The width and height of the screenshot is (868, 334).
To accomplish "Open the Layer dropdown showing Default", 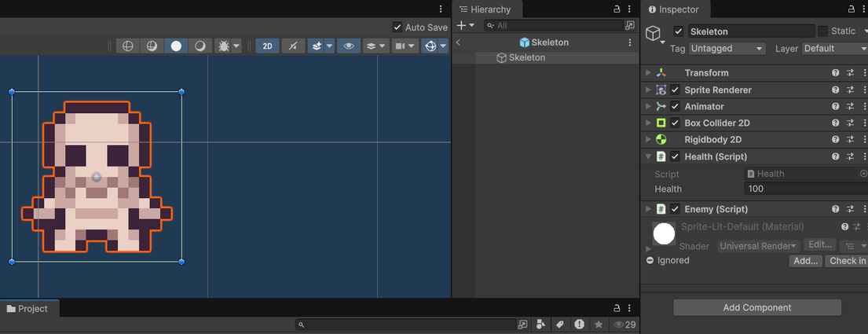I will click(834, 49).
